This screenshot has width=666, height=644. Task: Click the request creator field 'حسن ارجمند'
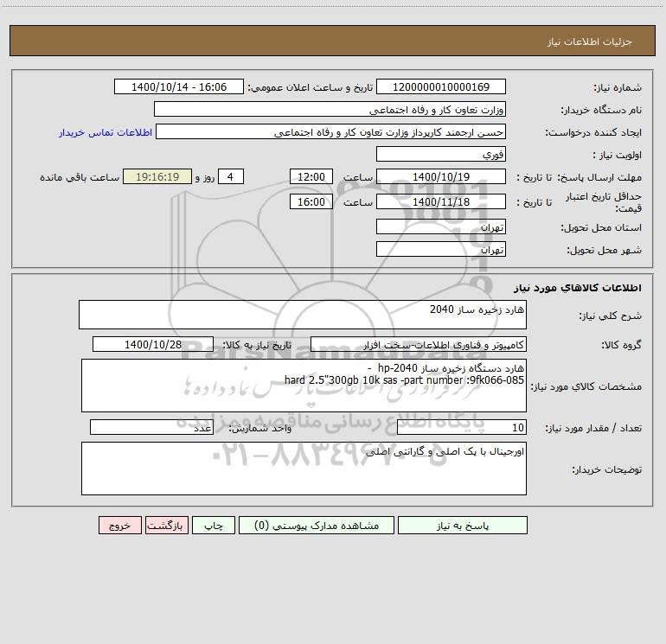point(331,132)
